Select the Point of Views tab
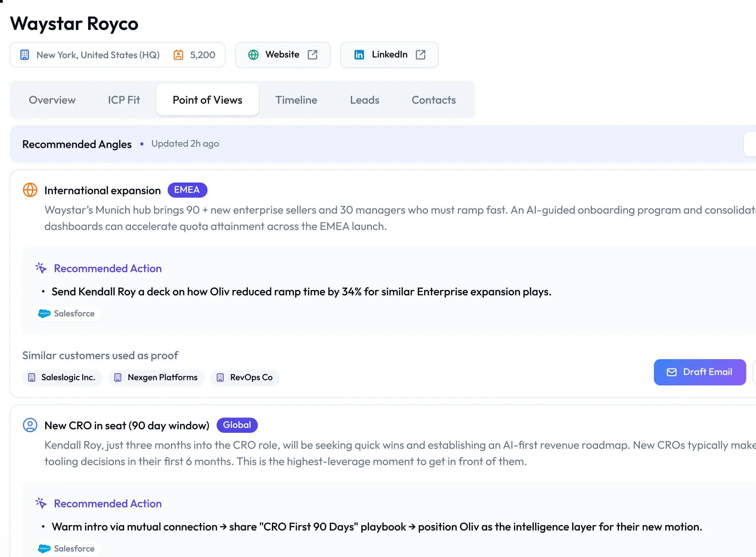 click(x=207, y=100)
